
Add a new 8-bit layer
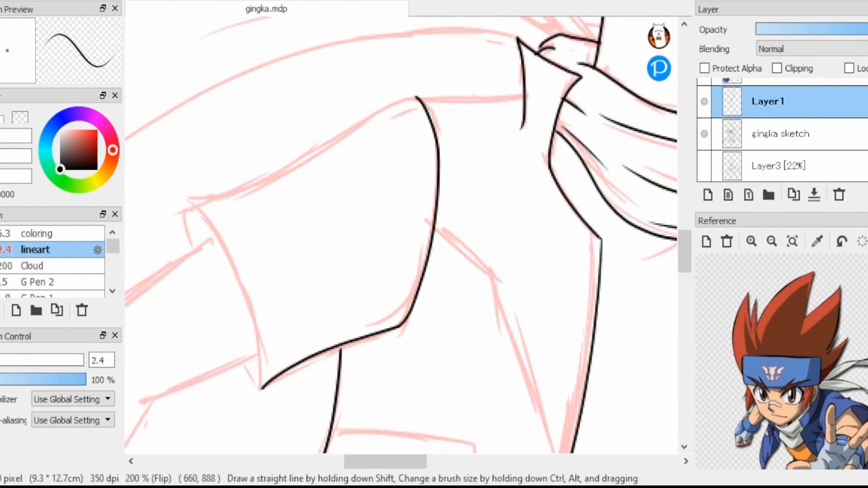coord(728,195)
